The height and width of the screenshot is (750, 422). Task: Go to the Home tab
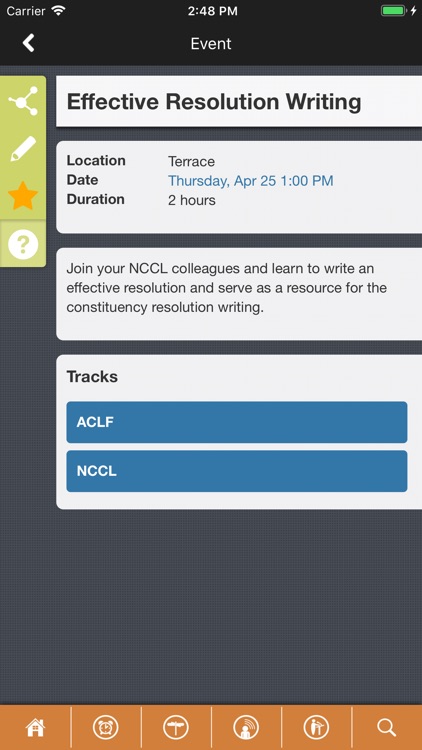point(35,728)
